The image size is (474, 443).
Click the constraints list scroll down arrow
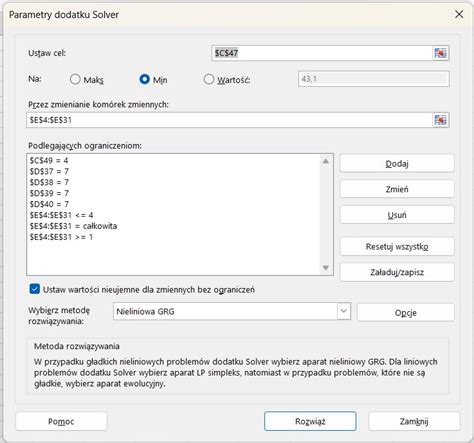[x=326, y=268]
